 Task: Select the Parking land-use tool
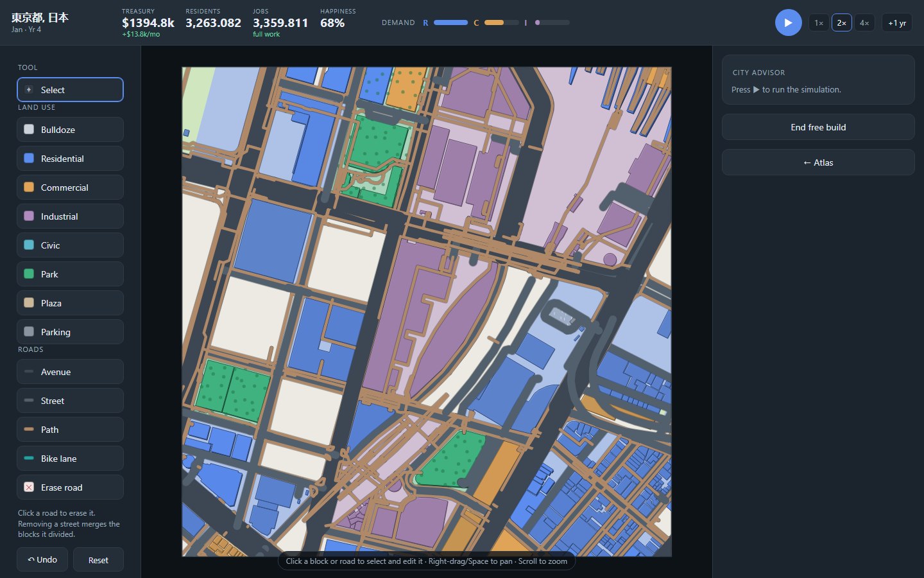(70, 332)
